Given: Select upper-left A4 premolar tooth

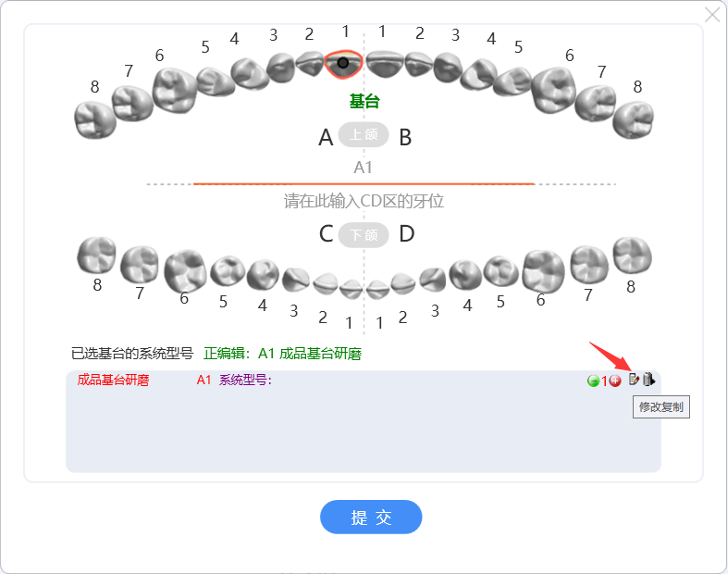Looking at the screenshot, I should [250, 73].
